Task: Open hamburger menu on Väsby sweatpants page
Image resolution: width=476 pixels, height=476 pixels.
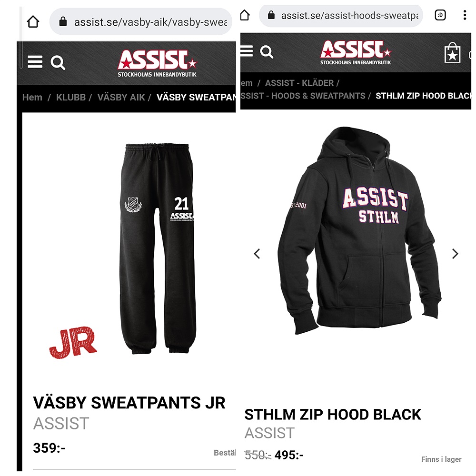Action: [35, 61]
